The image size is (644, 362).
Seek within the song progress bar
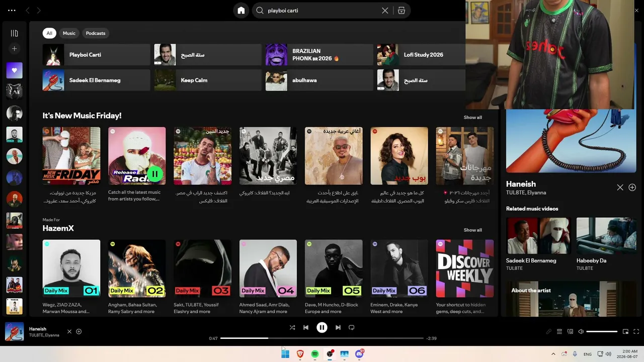(x=322, y=338)
